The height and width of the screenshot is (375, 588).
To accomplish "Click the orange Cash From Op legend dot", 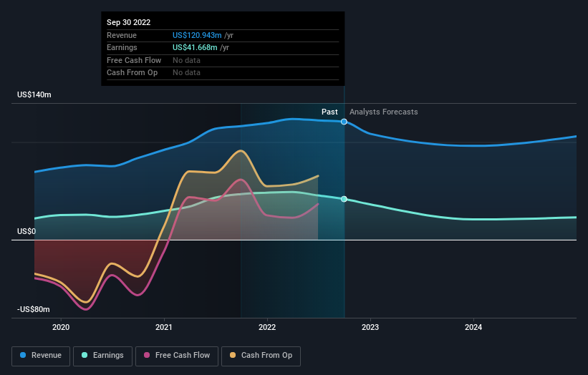I will click(x=233, y=355).
